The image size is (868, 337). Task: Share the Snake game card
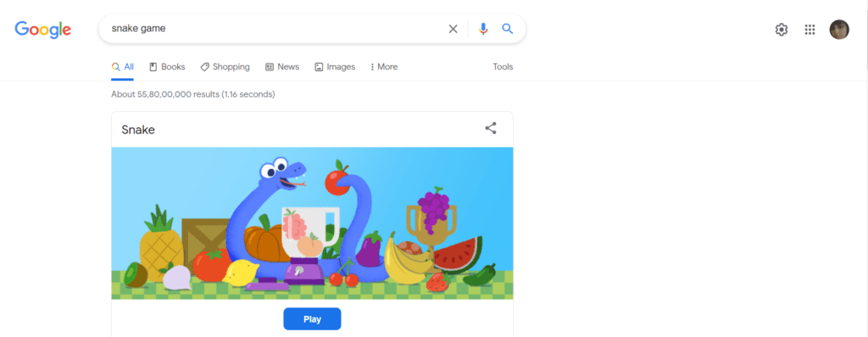point(491,128)
